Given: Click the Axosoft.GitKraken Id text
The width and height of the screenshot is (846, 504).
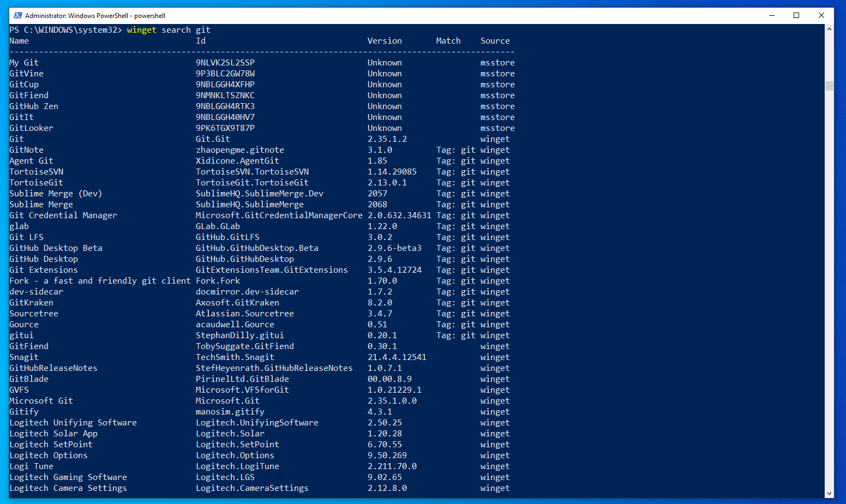Looking at the screenshot, I should 237,303.
